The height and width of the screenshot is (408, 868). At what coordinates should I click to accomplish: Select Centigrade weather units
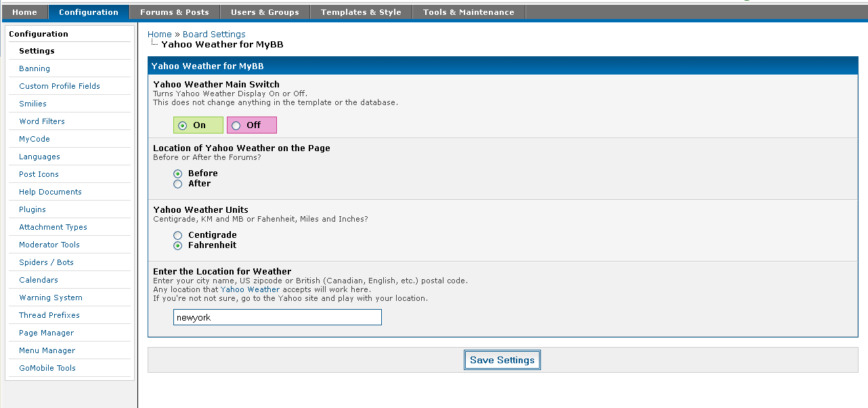[178, 235]
